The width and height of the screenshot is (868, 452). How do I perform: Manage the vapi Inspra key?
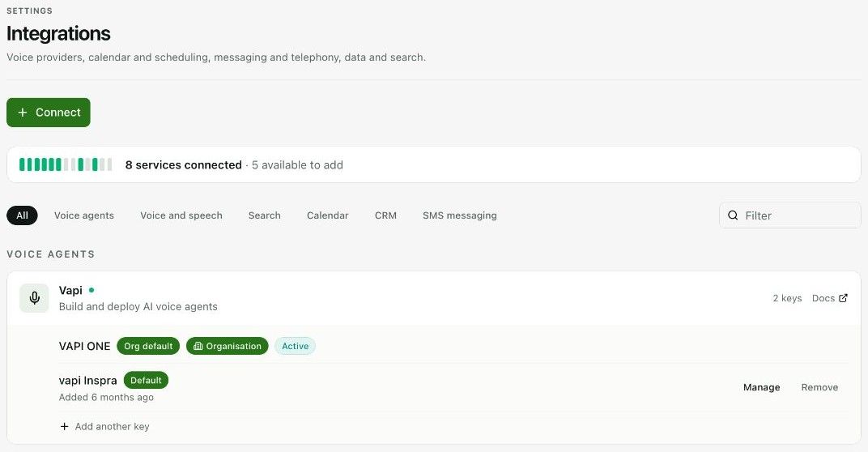pos(762,387)
